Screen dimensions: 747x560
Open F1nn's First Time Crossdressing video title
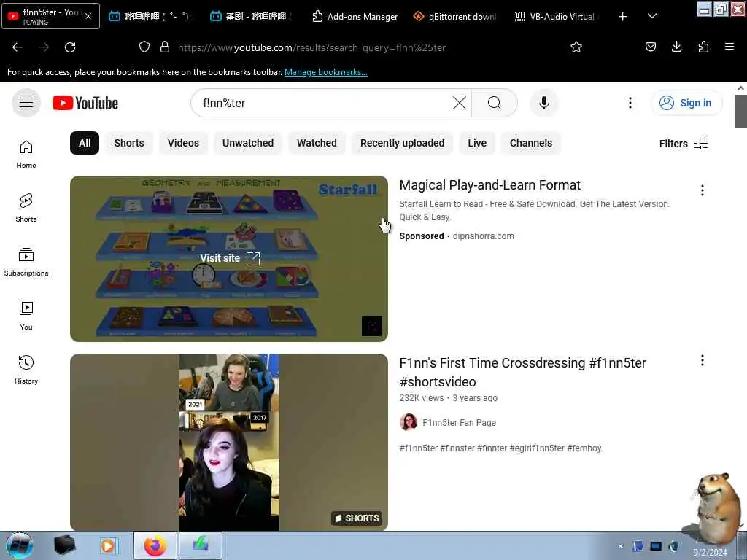522,372
